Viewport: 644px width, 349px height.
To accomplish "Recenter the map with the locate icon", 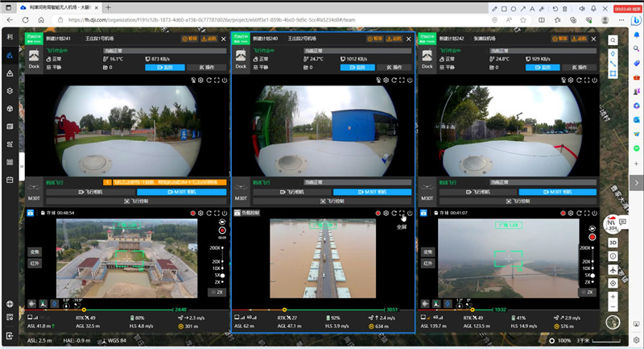I will point(613,283).
